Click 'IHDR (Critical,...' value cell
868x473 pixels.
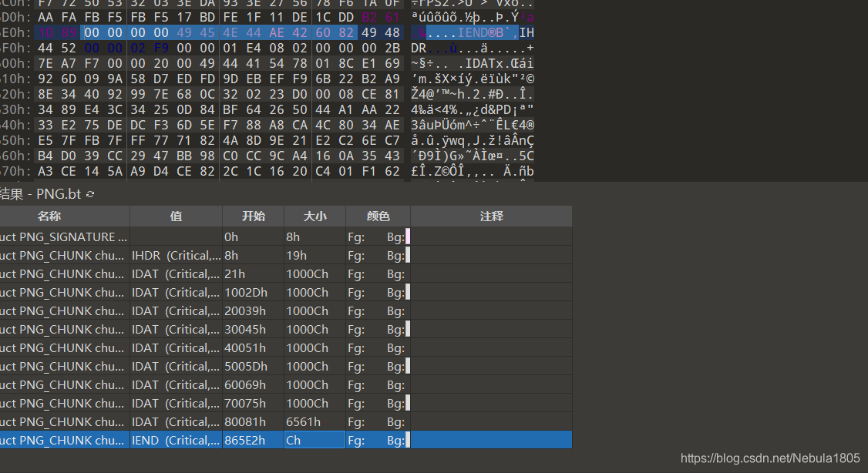tap(176, 255)
